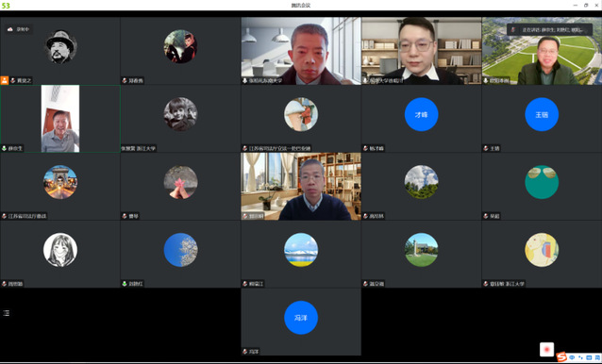Select the 冯洋 blue avatar tile
The height and width of the screenshot is (364, 602).
click(301, 322)
